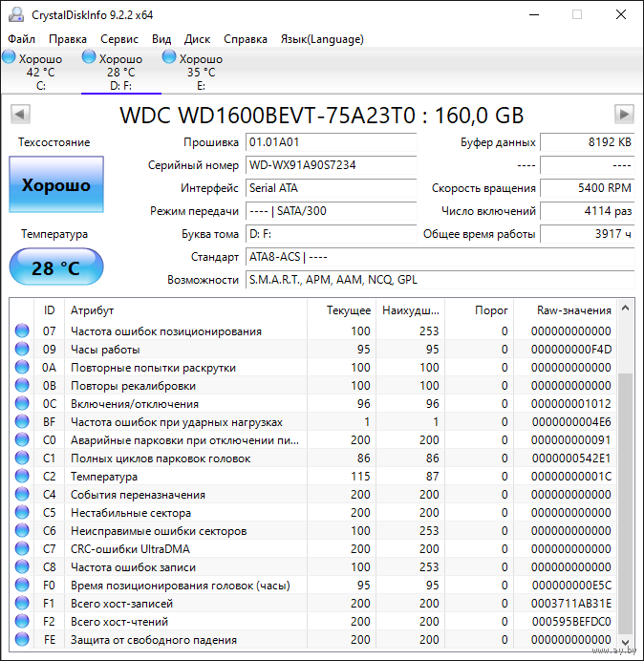
Task: Click raw value 000595BEFDC0
Action: click(x=571, y=622)
